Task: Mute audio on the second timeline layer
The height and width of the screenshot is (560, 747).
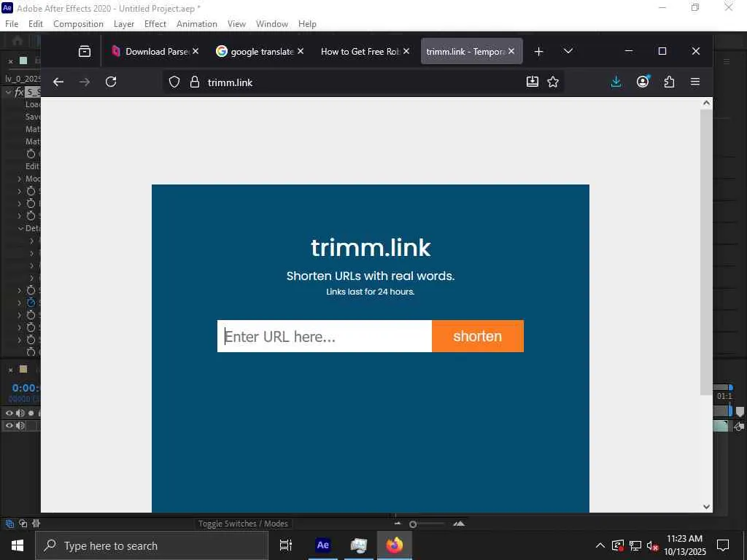Action: tap(20, 425)
